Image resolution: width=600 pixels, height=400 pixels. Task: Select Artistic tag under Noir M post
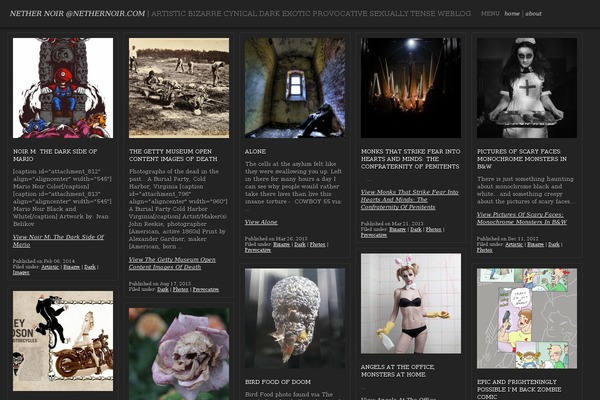click(x=50, y=267)
